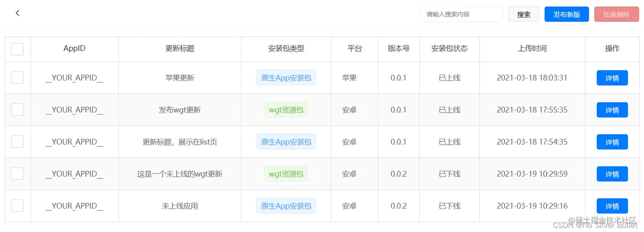Click 原生App安装包 tag in 未上线应用 row

[x=286, y=206]
